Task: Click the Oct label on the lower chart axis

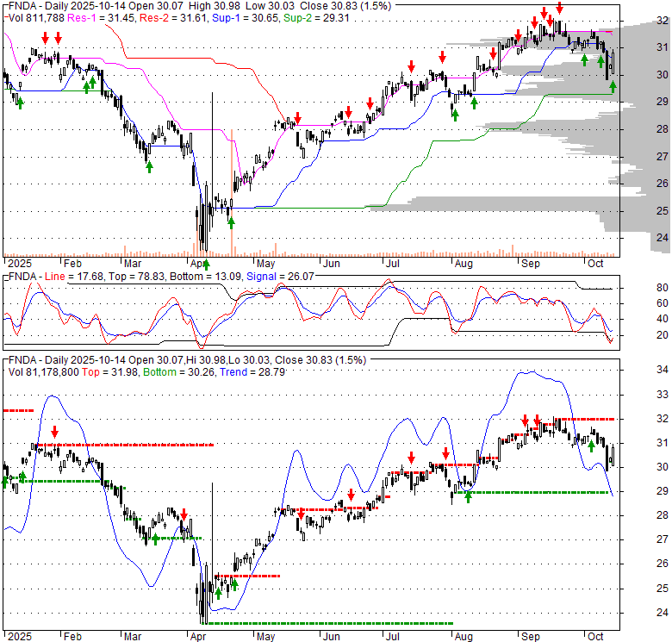Action: tap(595, 637)
